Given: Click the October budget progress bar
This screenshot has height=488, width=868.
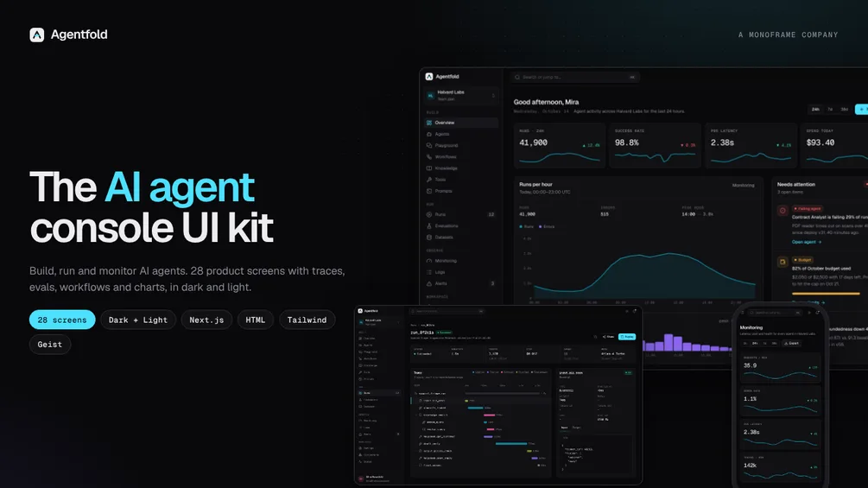Looking at the screenshot, I should click(826, 294).
